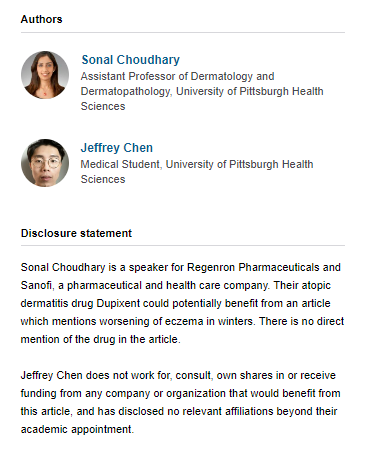Click the phrase mention of the drug

point(68,339)
